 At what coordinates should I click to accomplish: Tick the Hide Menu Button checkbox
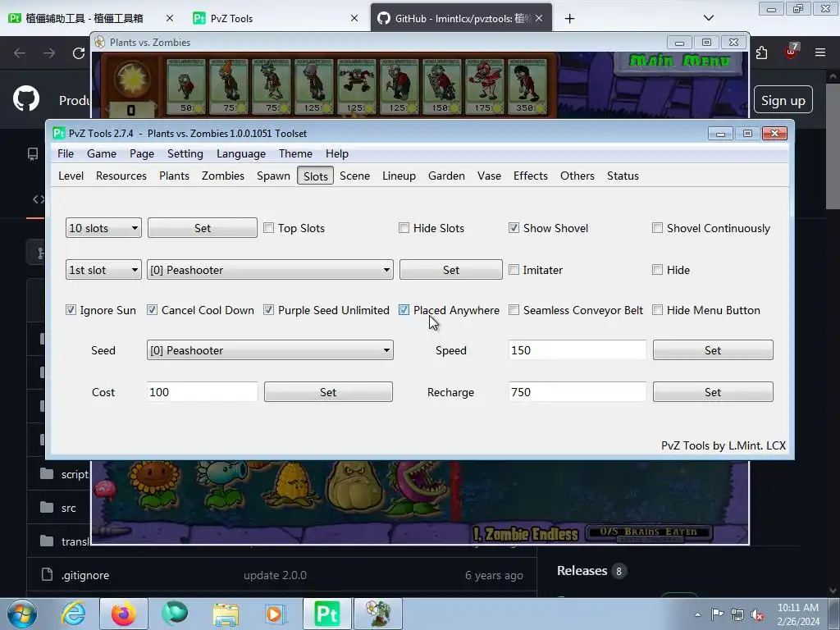[657, 310]
